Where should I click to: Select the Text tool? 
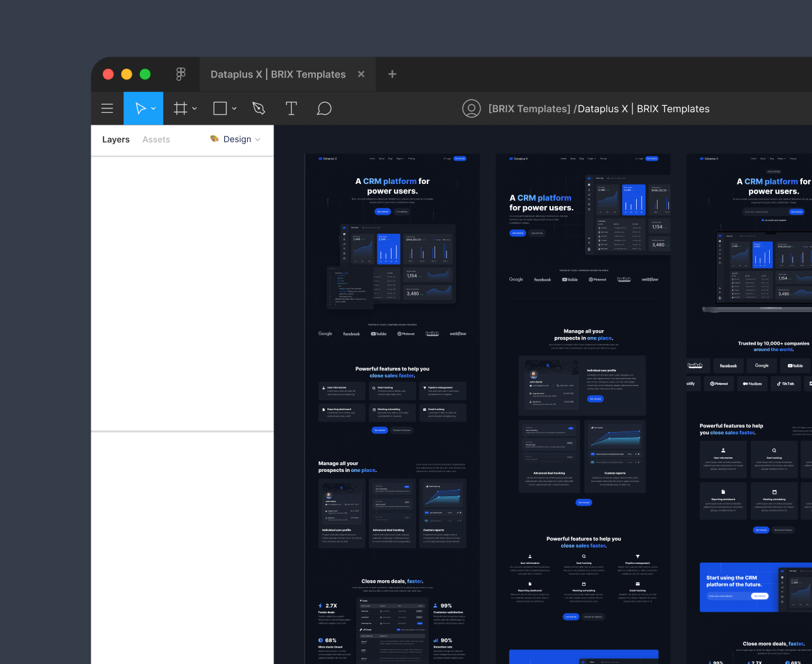point(291,108)
